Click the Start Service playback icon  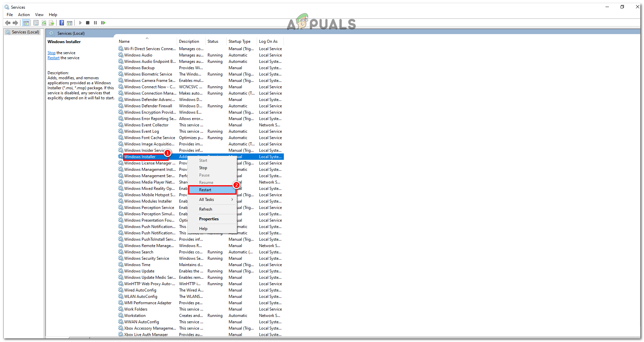point(80,23)
